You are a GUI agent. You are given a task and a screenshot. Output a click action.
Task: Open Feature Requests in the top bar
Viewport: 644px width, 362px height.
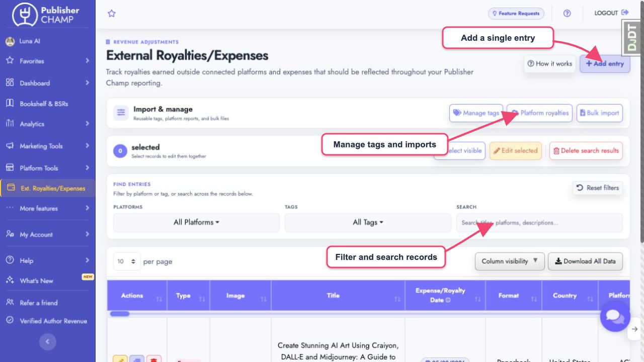tap(516, 14)
